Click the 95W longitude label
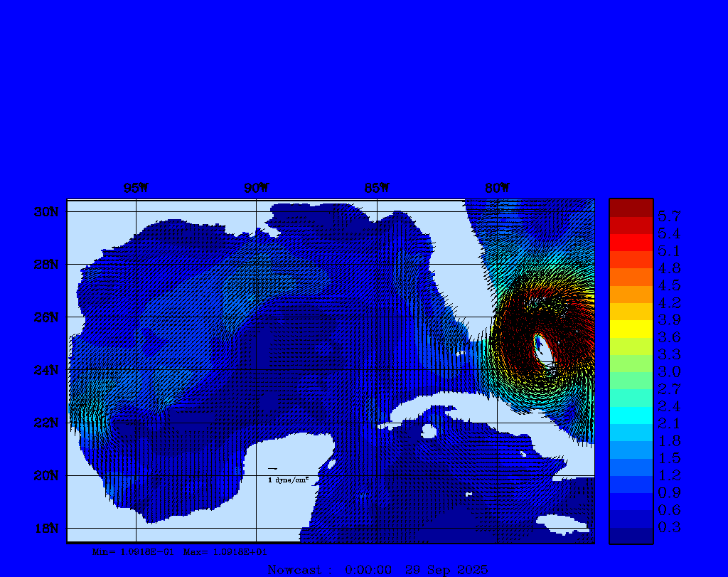Screen dimensions: 728x577 tap(136, 188)
